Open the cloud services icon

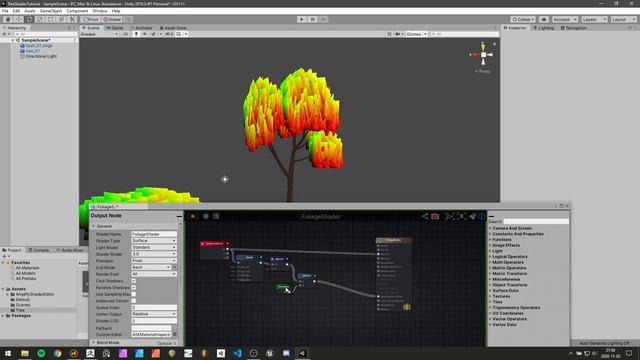click(544, 20)
